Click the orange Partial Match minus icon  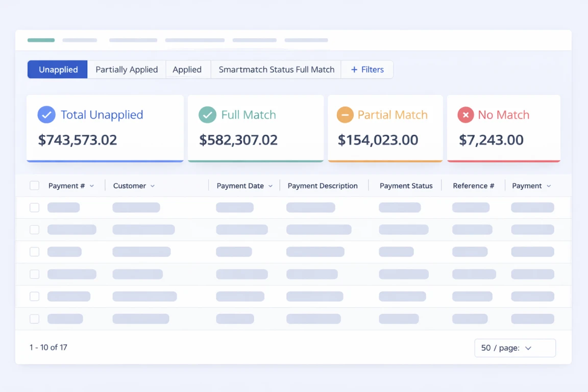click(x=345, y=115)
